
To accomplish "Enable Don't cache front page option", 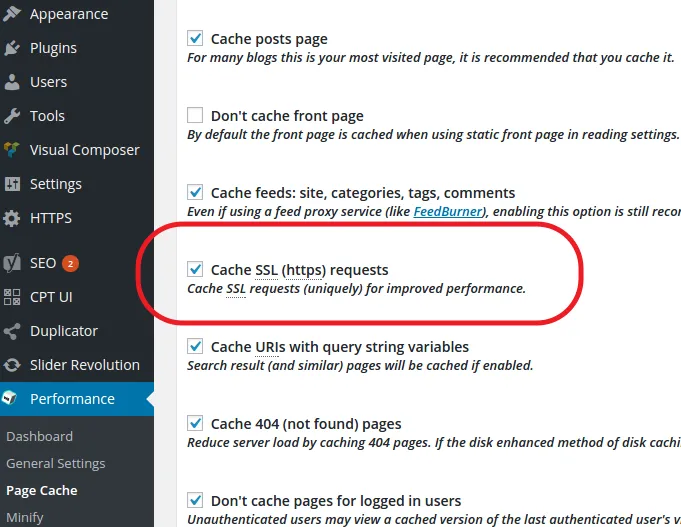I will click(x=195, y=116).
